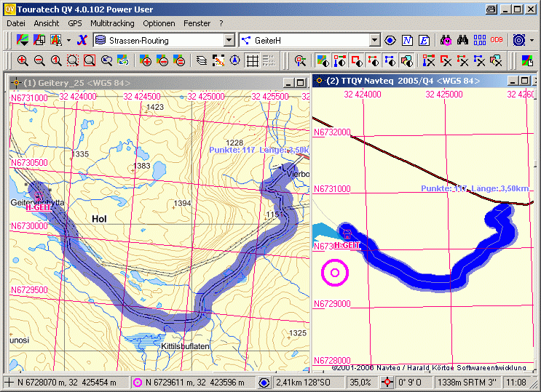Click the blue concentric target icon
541x392 pixels.
[519, 40]
